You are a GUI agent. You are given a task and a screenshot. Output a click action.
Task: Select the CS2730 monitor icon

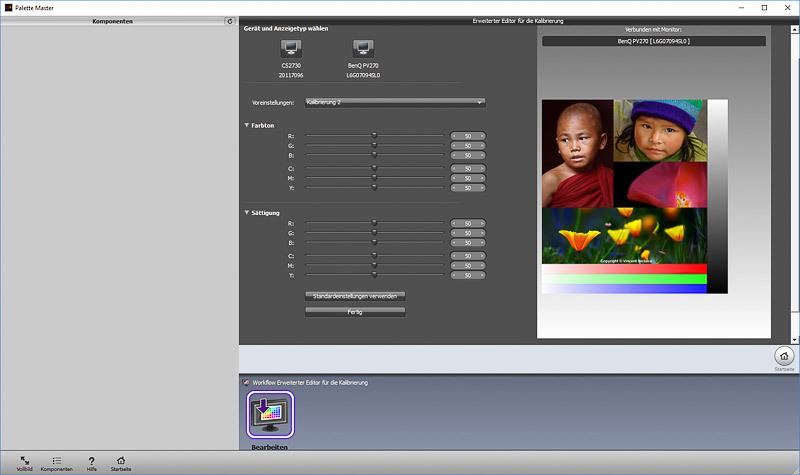coord(291,49)
